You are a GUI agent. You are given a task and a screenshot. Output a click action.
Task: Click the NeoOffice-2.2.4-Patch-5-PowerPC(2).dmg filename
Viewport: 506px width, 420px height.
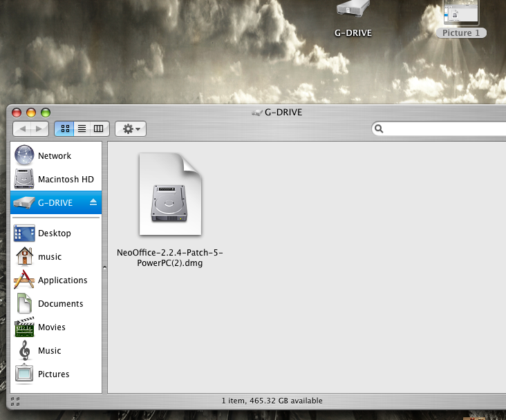click(170, 258)
